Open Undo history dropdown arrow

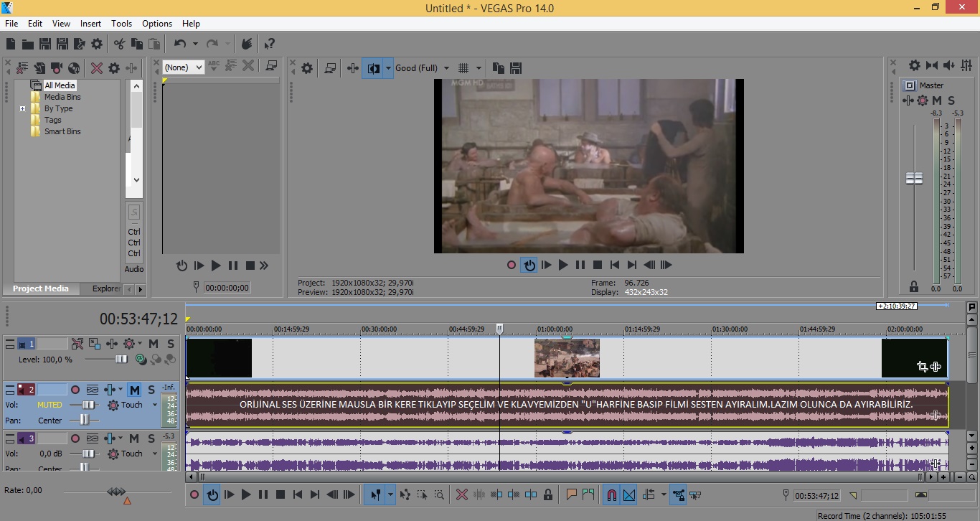pyautogui.click(x=194, y=44)
